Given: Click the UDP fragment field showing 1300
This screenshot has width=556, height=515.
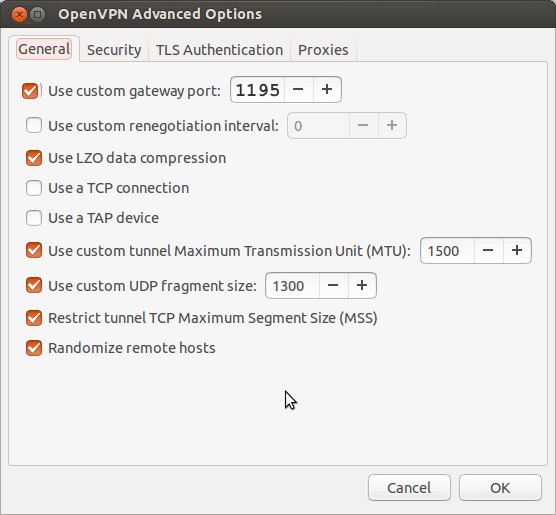Looking at the screenshot, I should (293, 286).
